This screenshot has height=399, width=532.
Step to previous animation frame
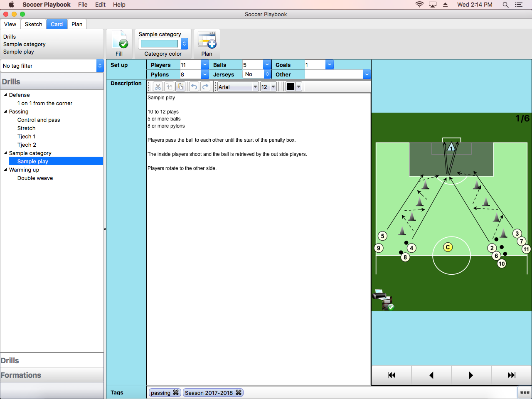pos(431,375)
